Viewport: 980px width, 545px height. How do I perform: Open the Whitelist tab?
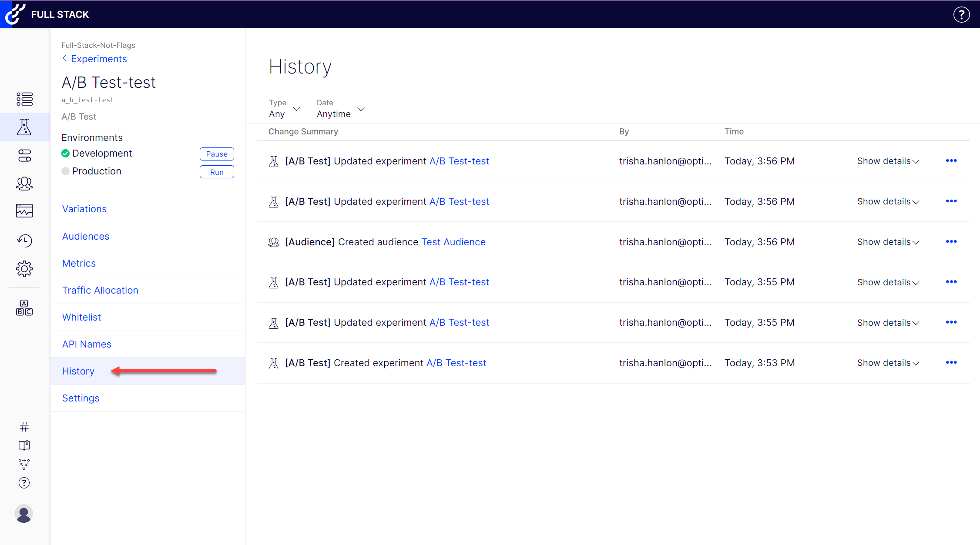pos(81,317)
